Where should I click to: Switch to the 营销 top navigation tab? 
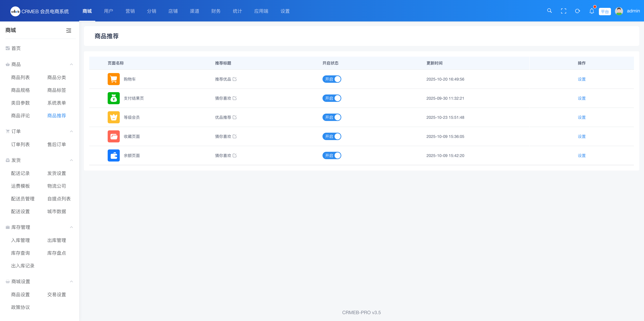[x=130, y=11]
